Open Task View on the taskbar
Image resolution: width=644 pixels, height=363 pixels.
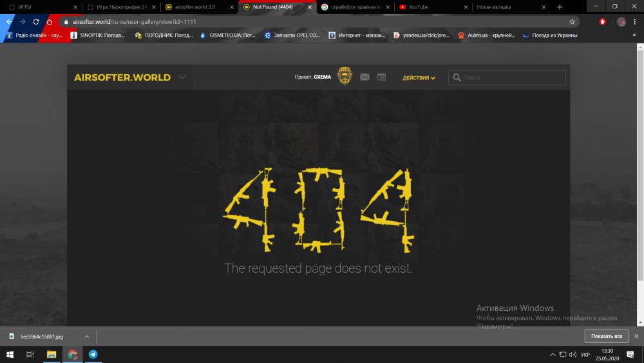click(x=30, y=355)
